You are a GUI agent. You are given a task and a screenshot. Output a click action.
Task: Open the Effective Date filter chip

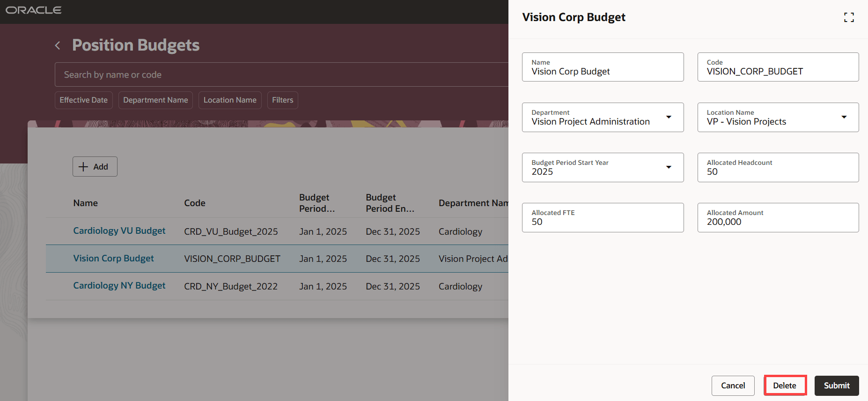[x=83, y=100]
